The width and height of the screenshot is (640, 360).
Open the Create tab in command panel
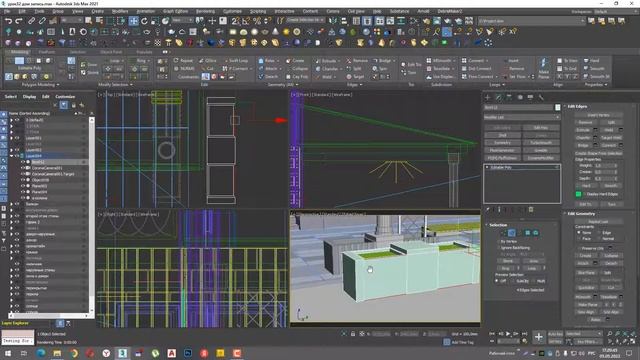[x=488, y=97]
